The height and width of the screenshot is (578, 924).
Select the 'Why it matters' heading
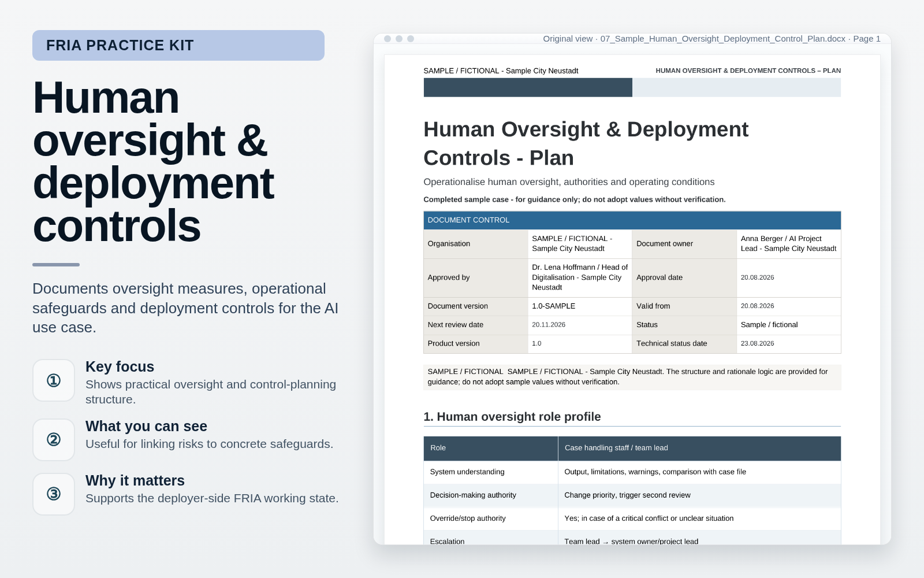point(135,480)
